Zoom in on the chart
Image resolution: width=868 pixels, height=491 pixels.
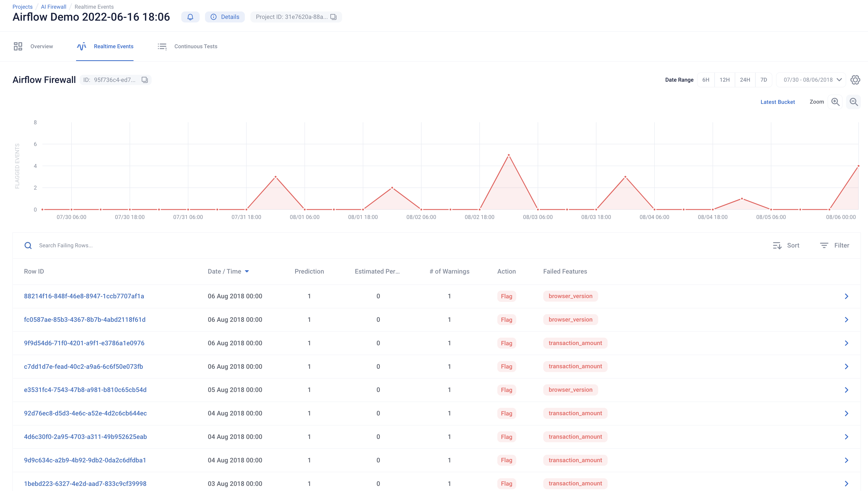coord(835,102)
